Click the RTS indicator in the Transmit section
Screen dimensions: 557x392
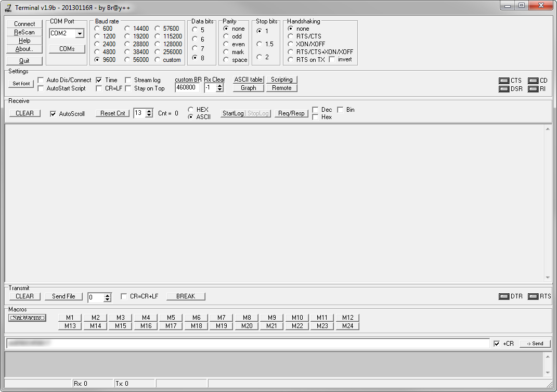click(533, 296)
